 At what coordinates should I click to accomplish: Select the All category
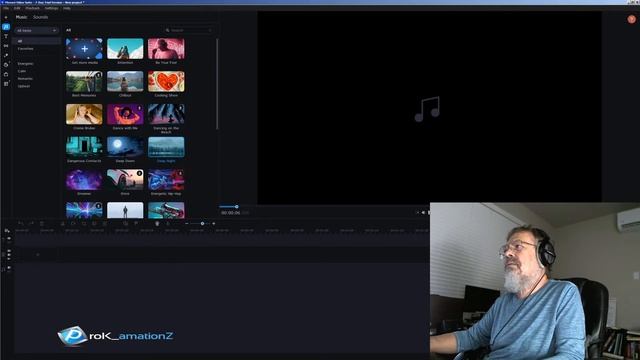coord(37,41)
